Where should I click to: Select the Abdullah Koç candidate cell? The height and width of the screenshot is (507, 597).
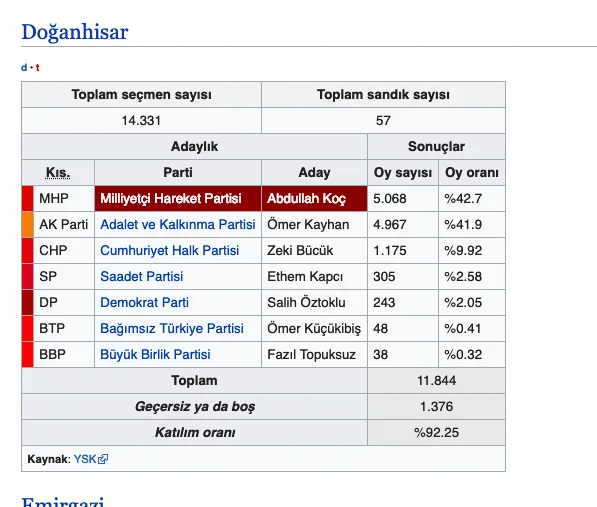click(x=314, y=199)
